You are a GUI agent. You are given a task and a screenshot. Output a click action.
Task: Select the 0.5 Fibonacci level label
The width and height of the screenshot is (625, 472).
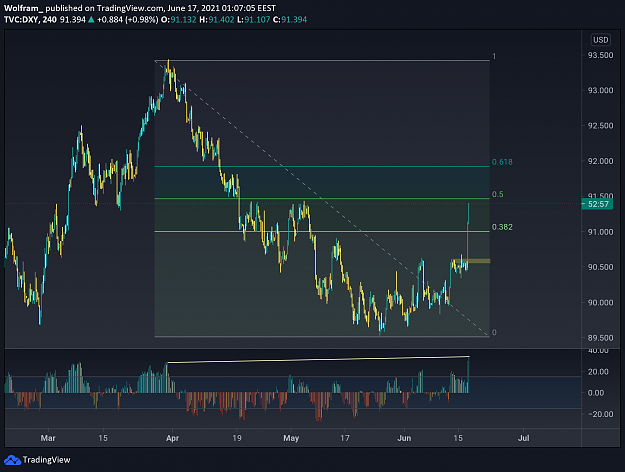point(497,194)
